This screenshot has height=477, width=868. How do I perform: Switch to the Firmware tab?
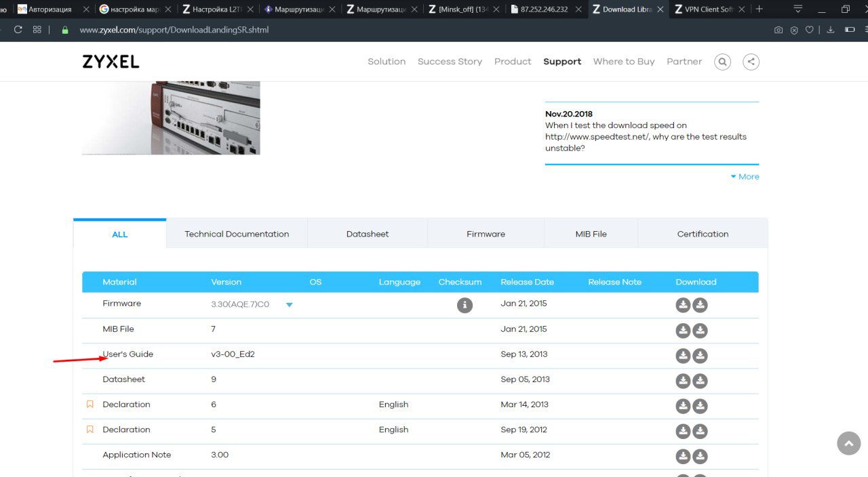486,234
